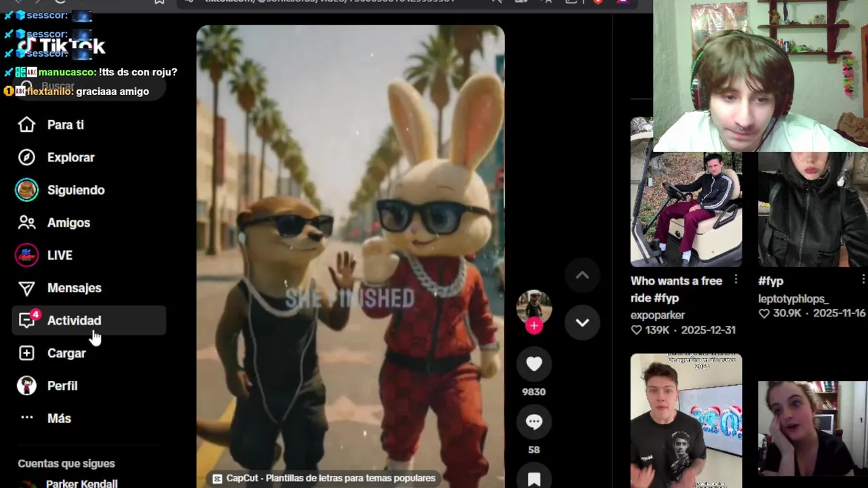Click the TikTok logo

pos(61,46)
